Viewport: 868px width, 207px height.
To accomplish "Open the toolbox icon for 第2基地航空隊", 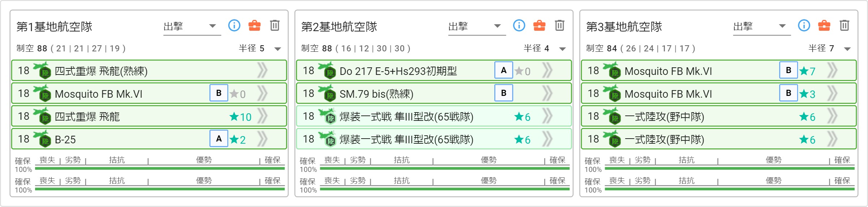I will pos(539,26).
